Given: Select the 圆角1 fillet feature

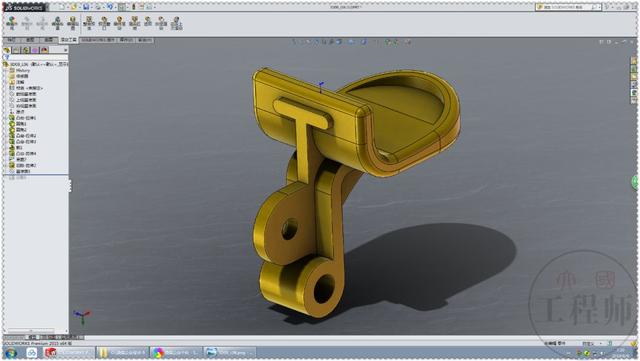Looking at the screenshot, I should pyautogui.click(x=21, y=124).
